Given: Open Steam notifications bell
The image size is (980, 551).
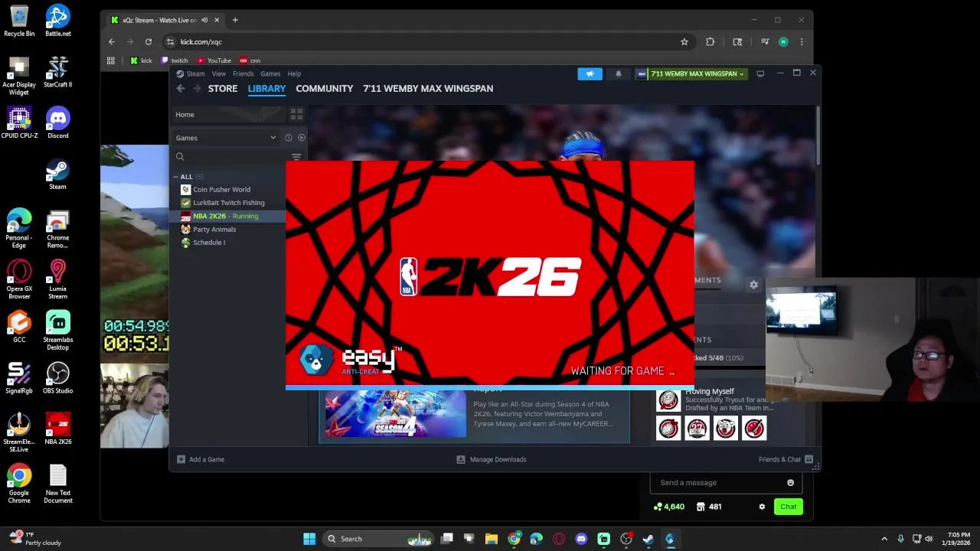Looking at the screenshot, I should (x=619, y=73).
